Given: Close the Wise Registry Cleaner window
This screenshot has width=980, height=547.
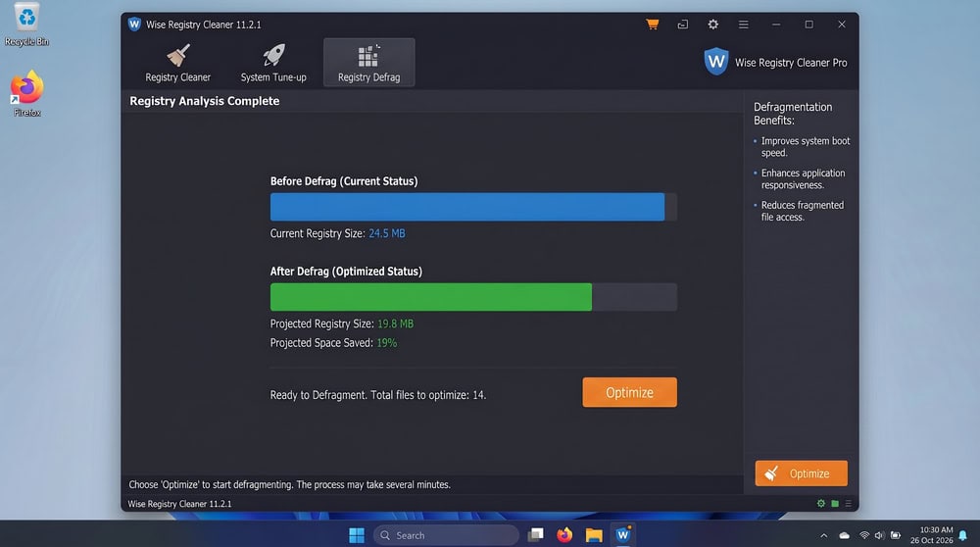Looking at the screenshot, I should 842,25.
